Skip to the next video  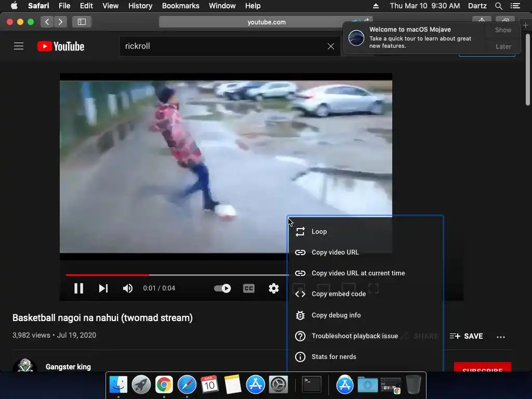click(x=103, y=288)
